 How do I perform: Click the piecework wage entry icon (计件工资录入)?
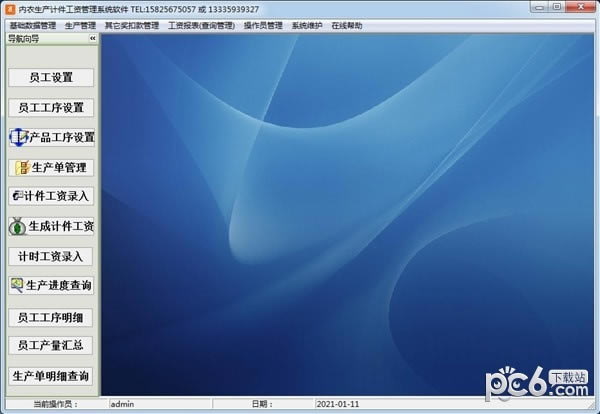tap(17, 197)
